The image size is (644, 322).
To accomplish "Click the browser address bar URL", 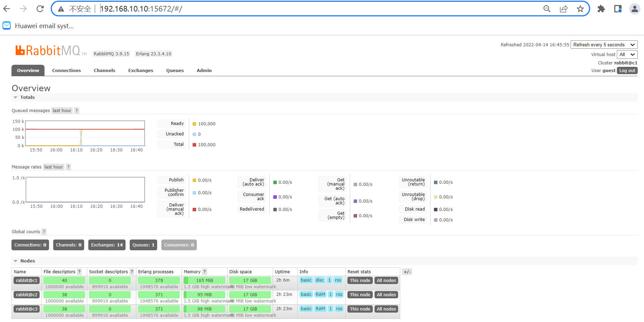I will click(x=141, y=9).
